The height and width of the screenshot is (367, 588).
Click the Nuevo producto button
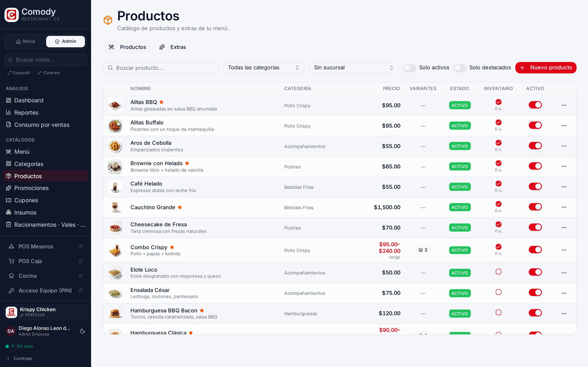click(546, 68)
